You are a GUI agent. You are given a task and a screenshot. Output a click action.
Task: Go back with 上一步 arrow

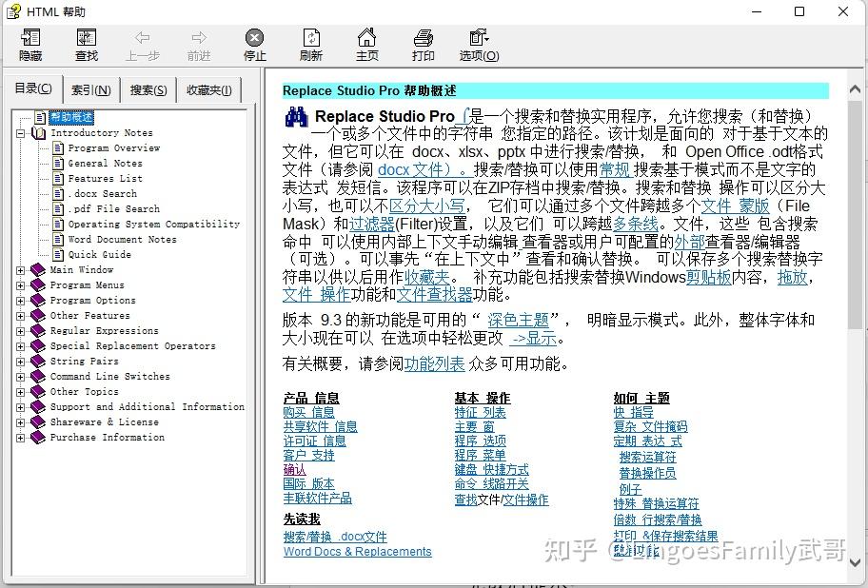[142, 45]
